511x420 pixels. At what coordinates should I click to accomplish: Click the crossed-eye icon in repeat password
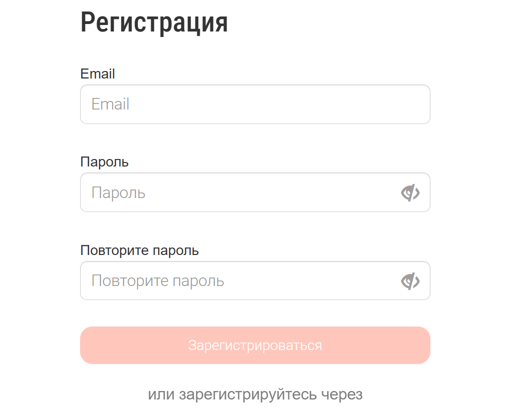[x=410, y=281]
